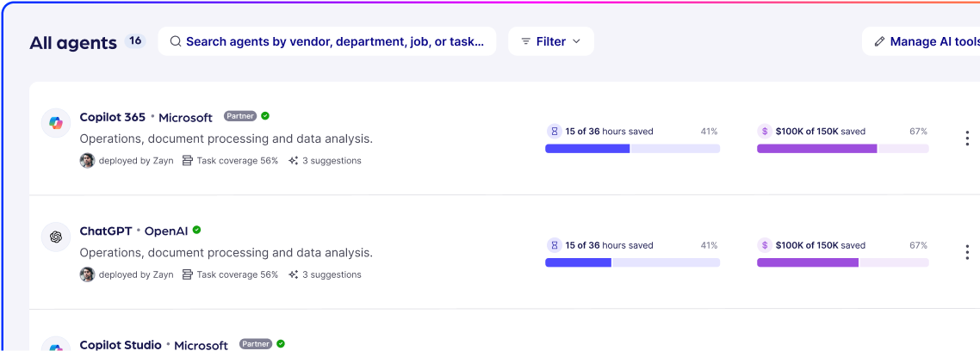Click the Partner tag next to Copilot 365

click(x=240, y=116)
